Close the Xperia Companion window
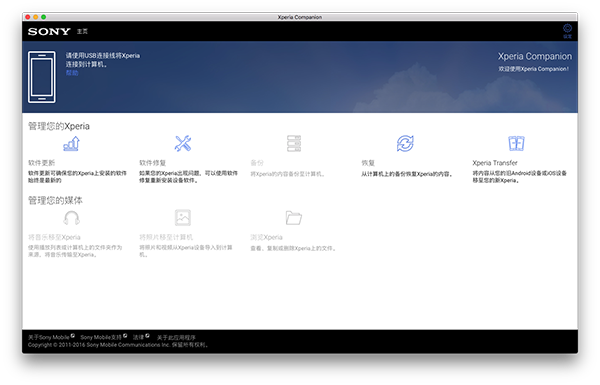Image resolution: width=600 pixels, height=385 pixels. (x=28, y=17)
